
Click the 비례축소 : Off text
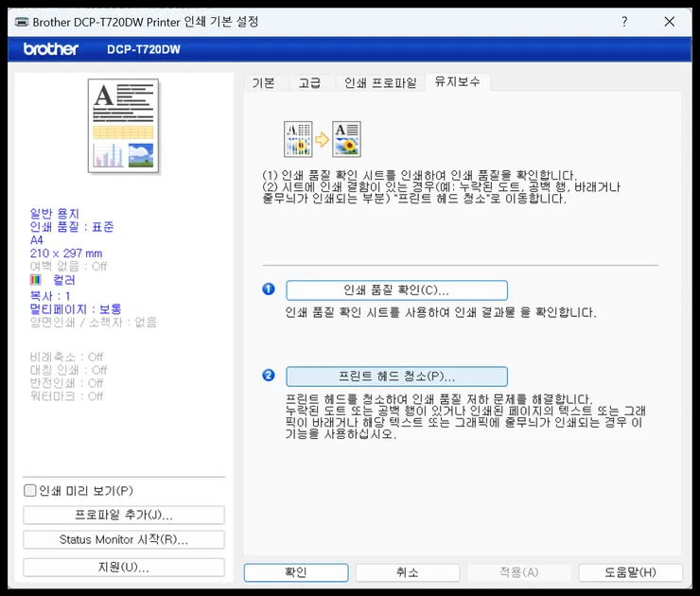(66, 358)
